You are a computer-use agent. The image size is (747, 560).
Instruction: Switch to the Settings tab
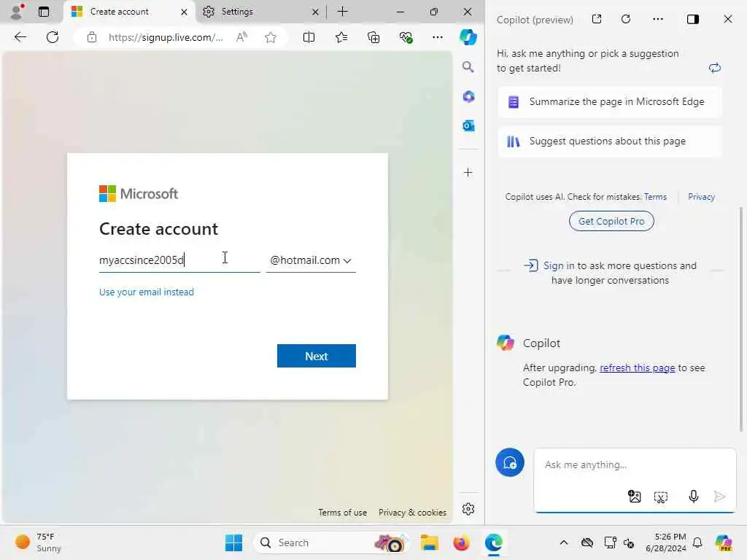(237, 12)
